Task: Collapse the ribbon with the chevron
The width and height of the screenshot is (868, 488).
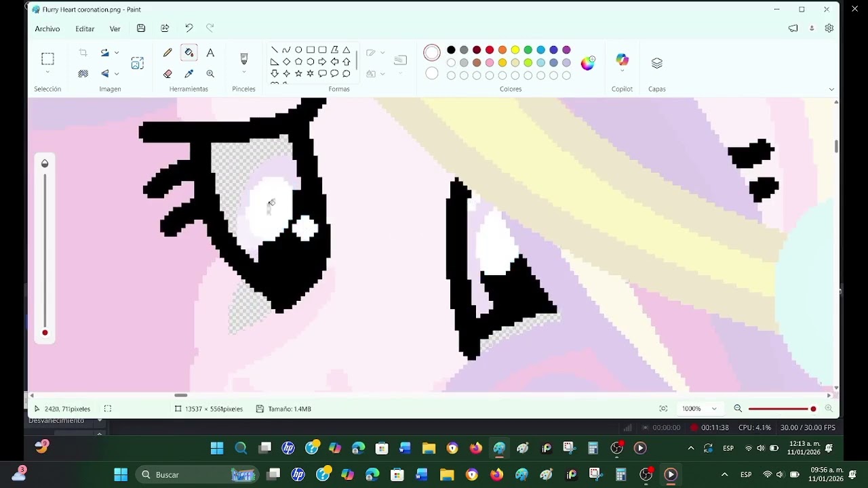Action: 831,89
